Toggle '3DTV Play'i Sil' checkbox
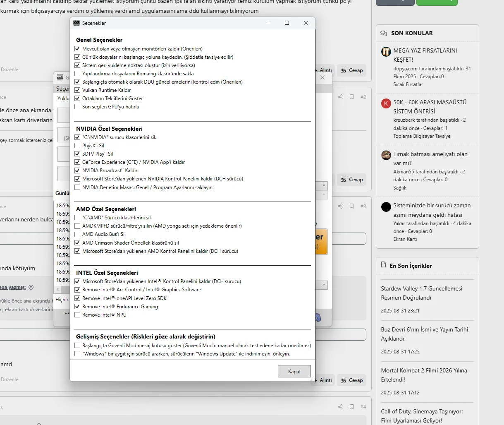The height and width of the screenshot is (425, 504). click(x=77, y=154)
